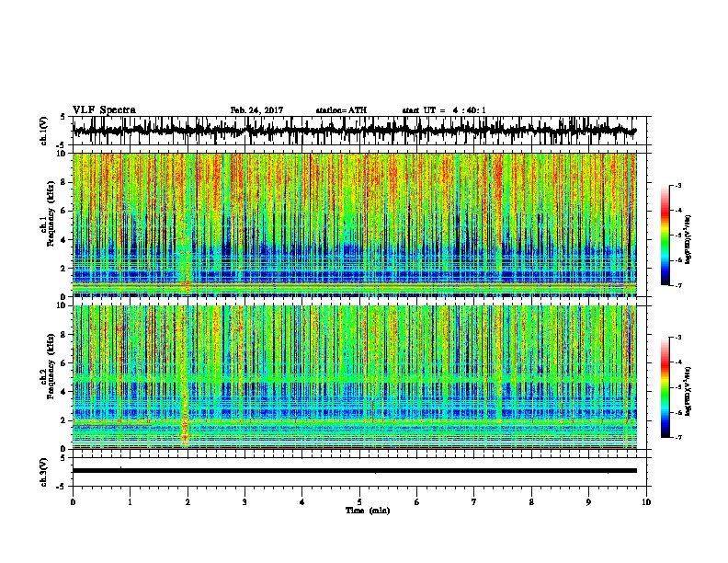The height and width of the screenshot is (563, 728).
Task: Click time axis tick label "7"
Action: point(474,502)
